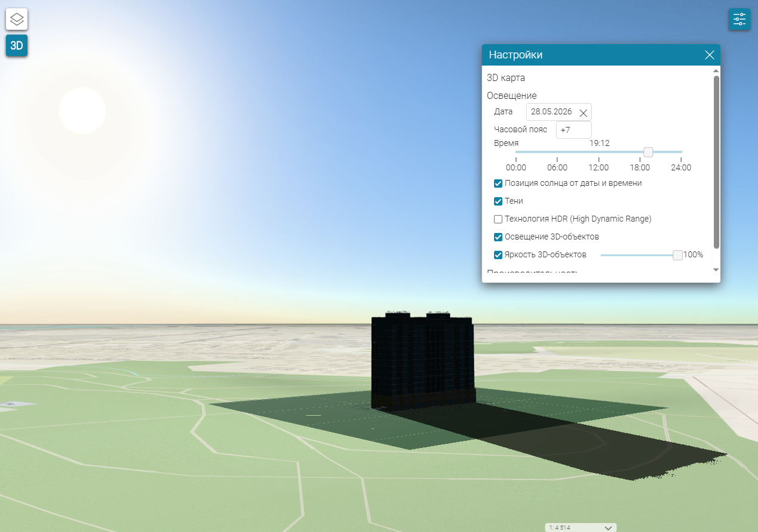Click the settings panel scroll-up arrow

click(x=716, y=70)
